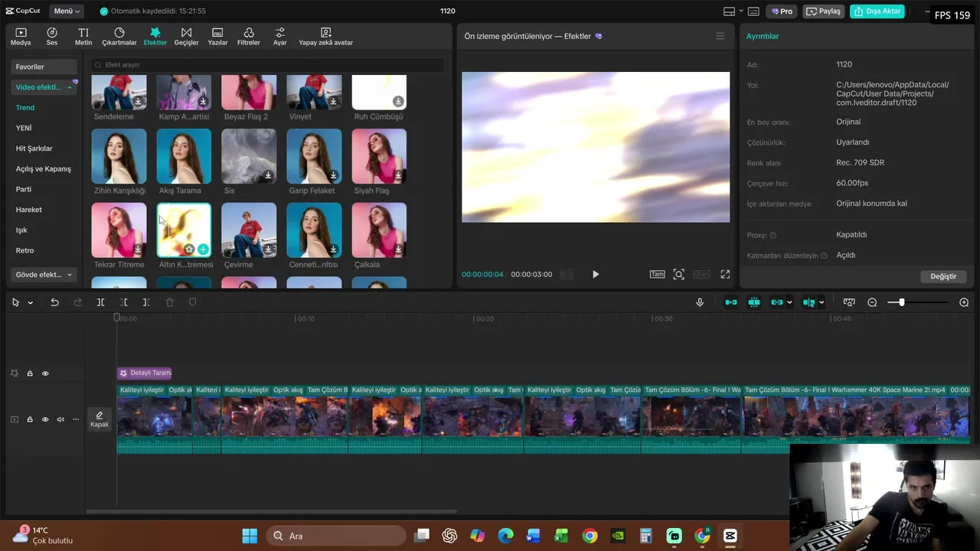The height and width of the screenshot is (551, 980).
Task: Select the Hareket effects category
Action: click(29, 210)
